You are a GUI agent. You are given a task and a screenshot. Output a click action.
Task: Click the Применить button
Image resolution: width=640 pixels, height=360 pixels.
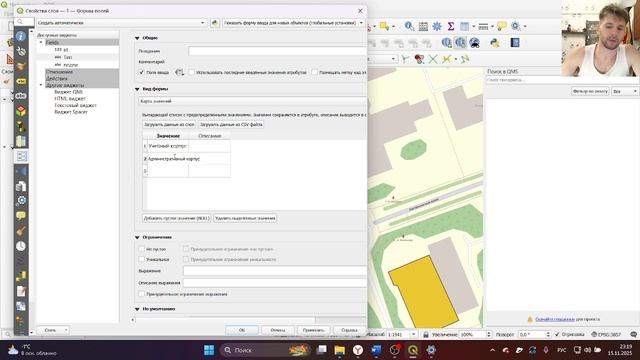tap(313, 330)
